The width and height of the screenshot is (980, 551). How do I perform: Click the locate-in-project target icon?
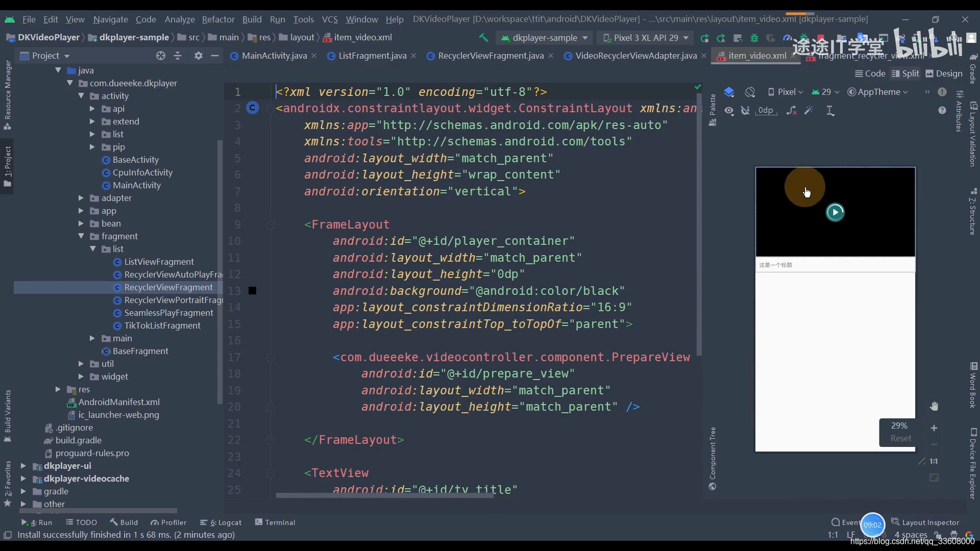(161, 56)
